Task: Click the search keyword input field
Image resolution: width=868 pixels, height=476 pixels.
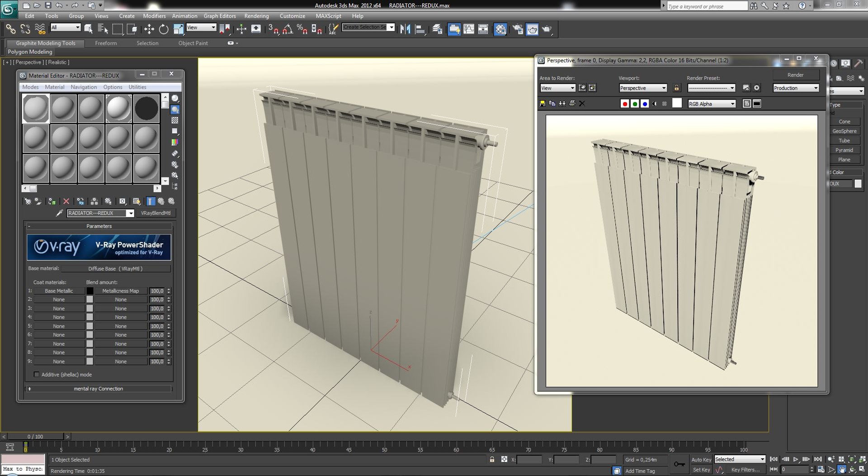Action: 707,6
